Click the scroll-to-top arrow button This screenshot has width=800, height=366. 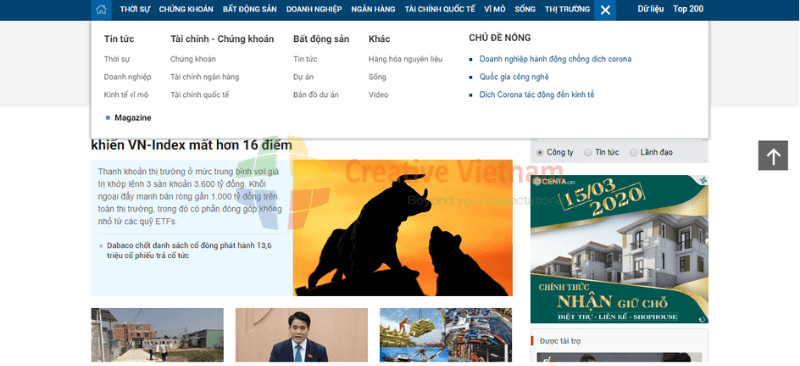tap(773, 155)
